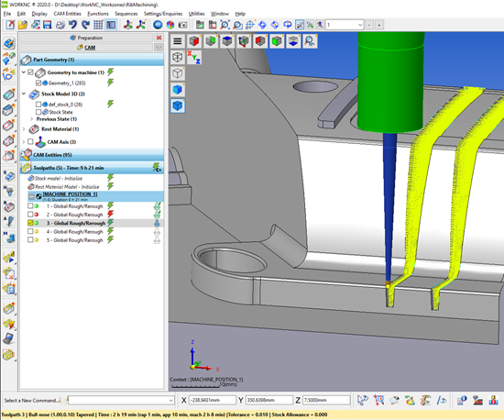Click the minus button next to toolbar dropdown
504x420 pixels.
[369, 25]
